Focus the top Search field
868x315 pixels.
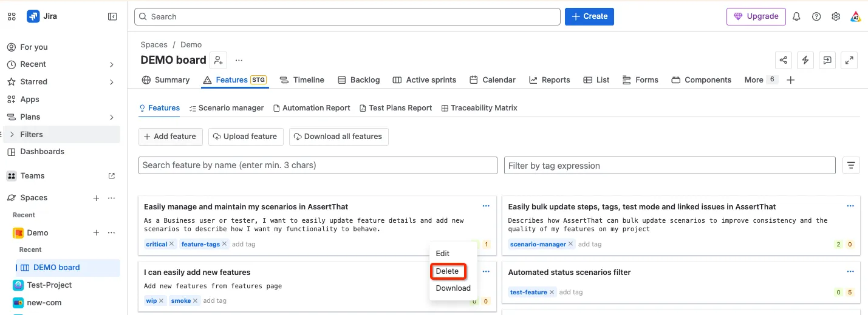pyautogui.click(x=347, y=16)
